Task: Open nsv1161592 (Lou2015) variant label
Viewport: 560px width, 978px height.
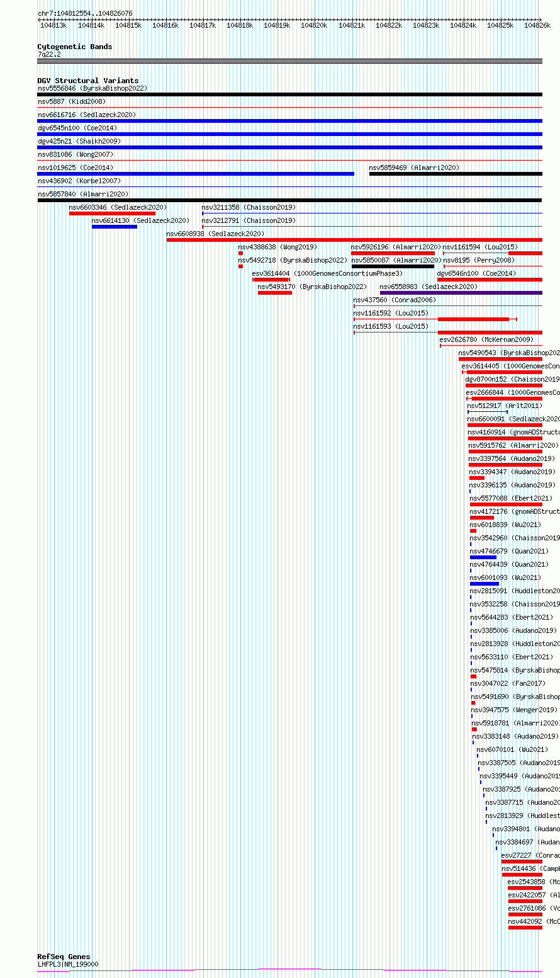Action: pyautogui.click(x=391, y=313)
